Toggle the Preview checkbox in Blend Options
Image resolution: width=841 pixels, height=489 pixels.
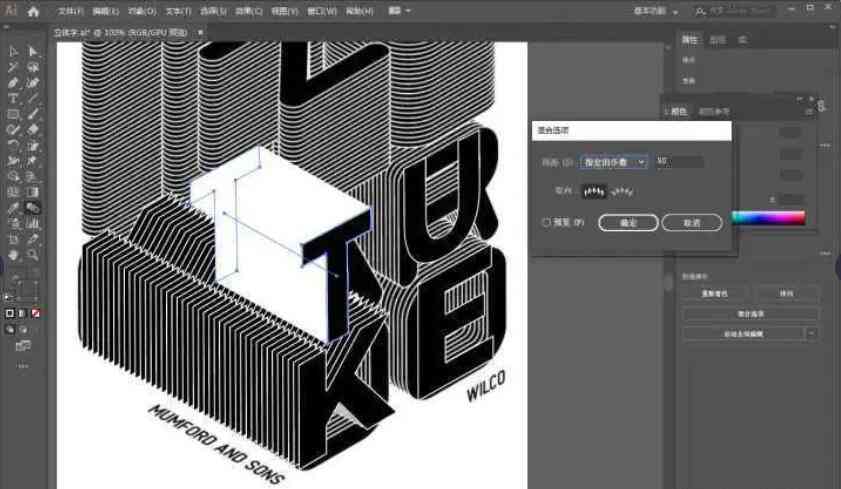tap(547, 222)
